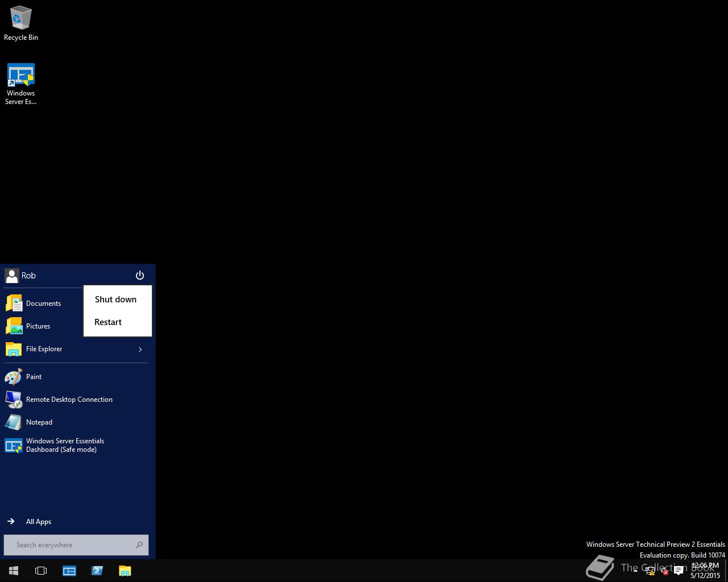Open Task View from taskbar
This screenshot has height=582, width=728.
41,571
